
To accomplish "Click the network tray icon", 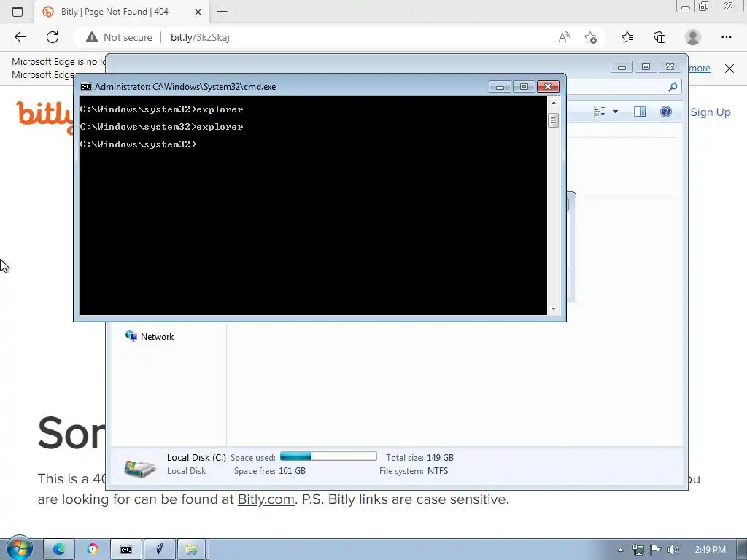I will tap(638, 550).
